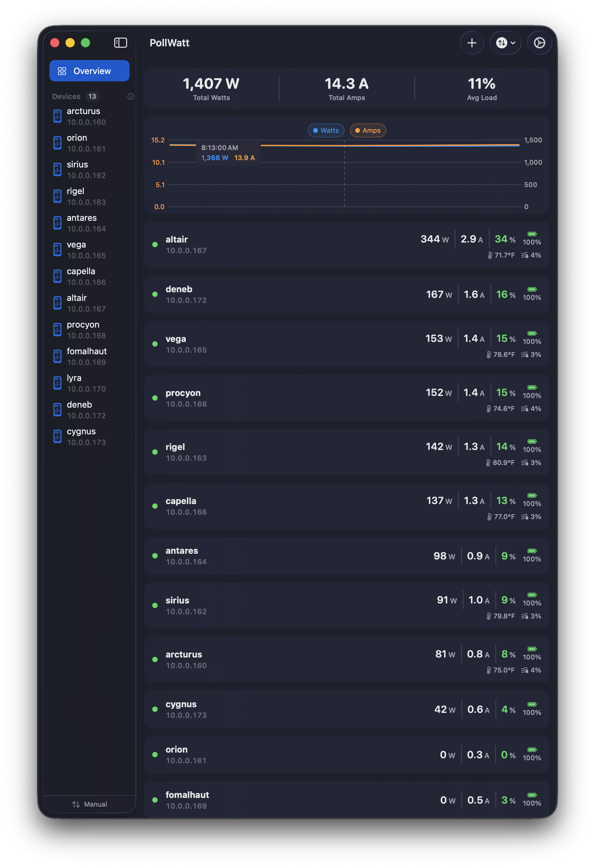Click the chart tooltip showing 1,368 W
The image size is (595, 868).
tap(228, 152)
